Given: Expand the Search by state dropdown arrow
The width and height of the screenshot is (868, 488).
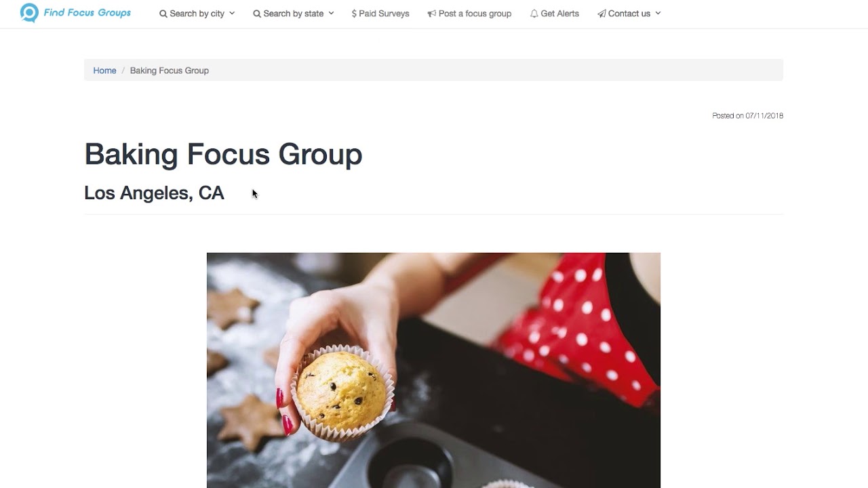Looking at the screenshot, I should (331, 13).
